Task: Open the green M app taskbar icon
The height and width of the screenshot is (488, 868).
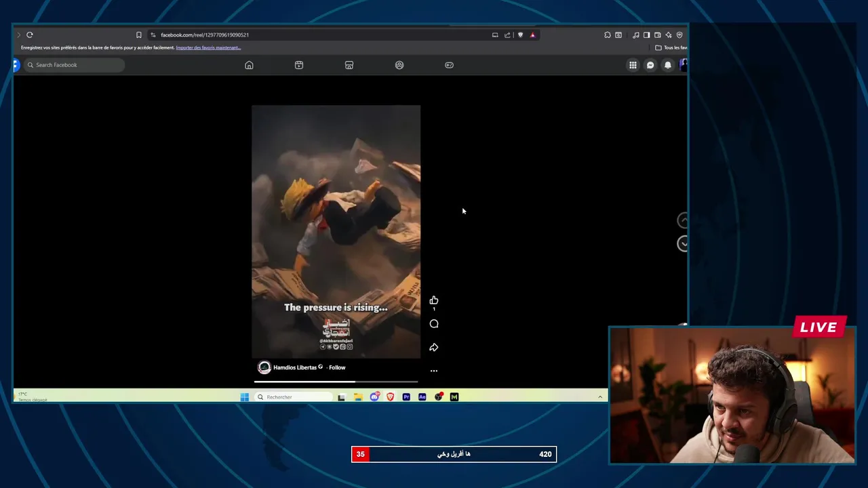Action: [x=454, y=397]
